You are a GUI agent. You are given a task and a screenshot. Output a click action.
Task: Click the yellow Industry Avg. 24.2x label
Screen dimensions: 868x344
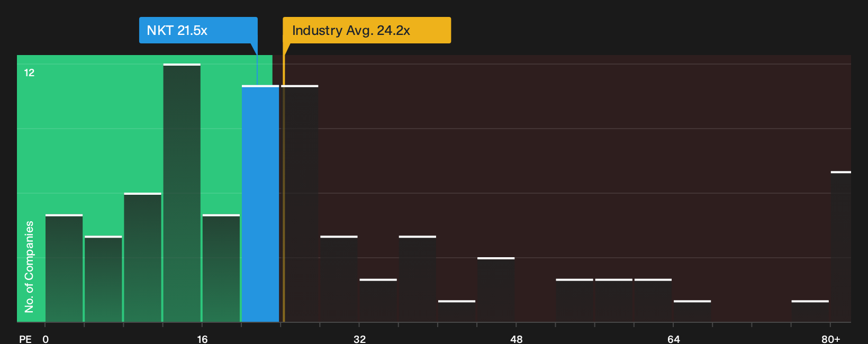(367, 30)
